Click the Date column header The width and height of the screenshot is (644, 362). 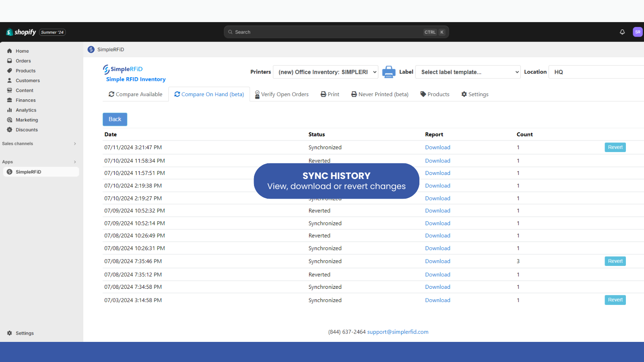pos(111,134)
